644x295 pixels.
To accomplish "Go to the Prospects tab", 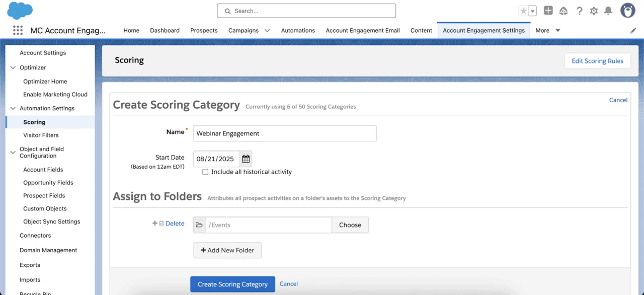I will coord(204,30).
